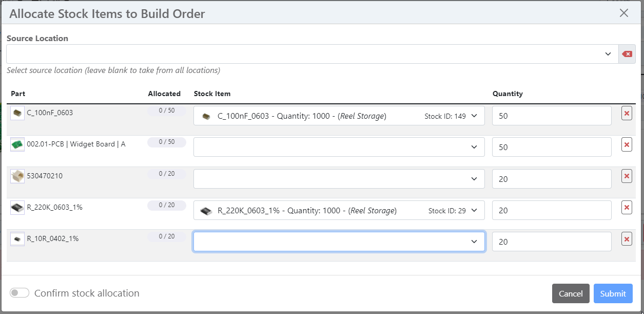Open stock item dropdown for R_10R_0402_1%
644x314 pixels.
pos(339,242)
